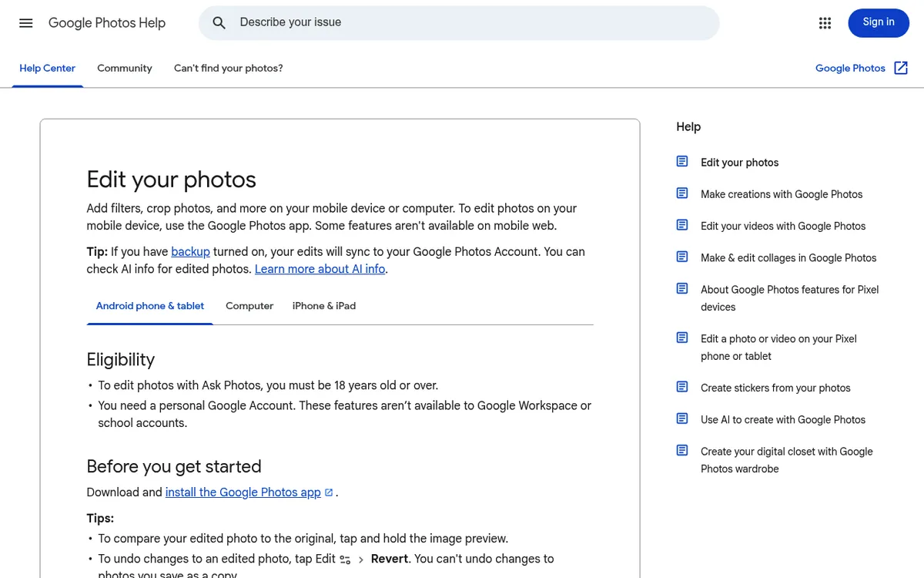Image resolution: width=924 pixels, height=578 pixels.
Task: Click the article icon beside Make creations with Google Photos
Action: pyautogui.click(x=682, y=193)
